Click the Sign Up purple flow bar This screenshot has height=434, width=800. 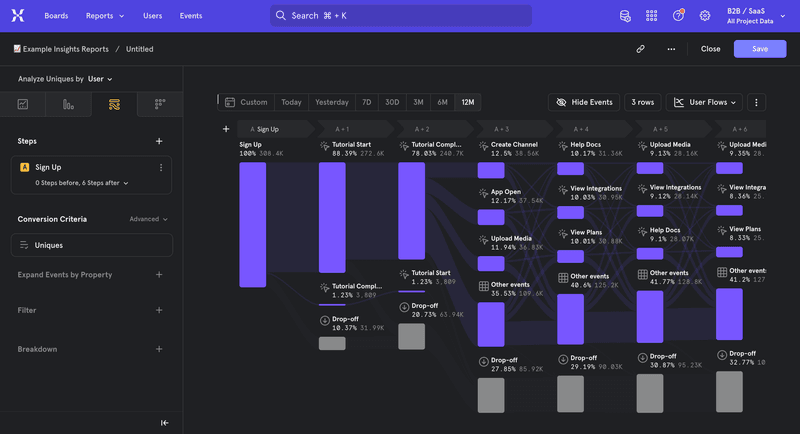pyautogui.click(x=252, y=224)
